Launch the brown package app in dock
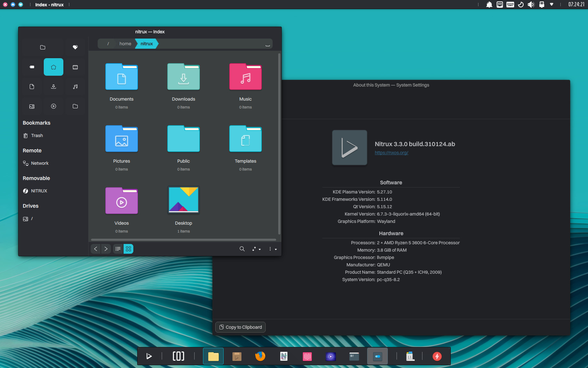 coord(237,356)
